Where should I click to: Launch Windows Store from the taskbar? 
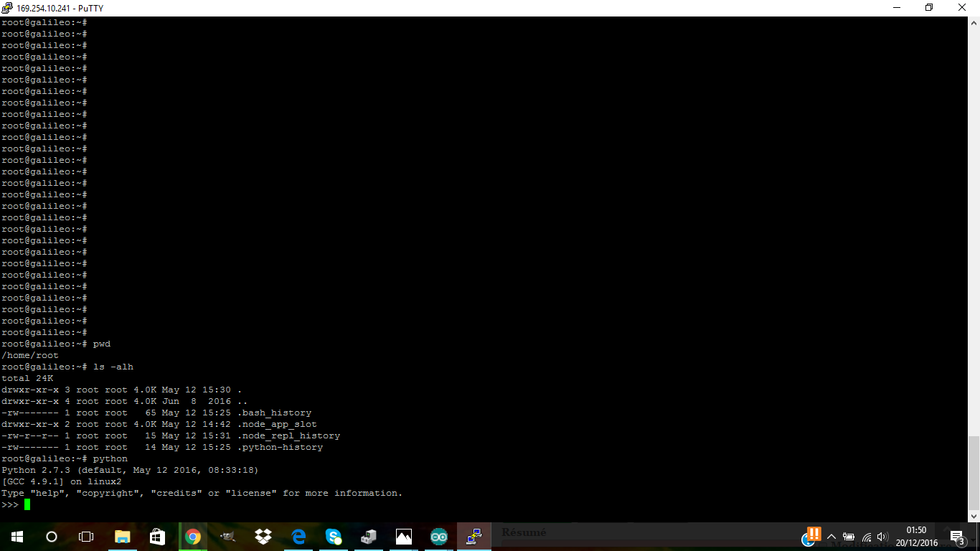[x=157, y=537]
